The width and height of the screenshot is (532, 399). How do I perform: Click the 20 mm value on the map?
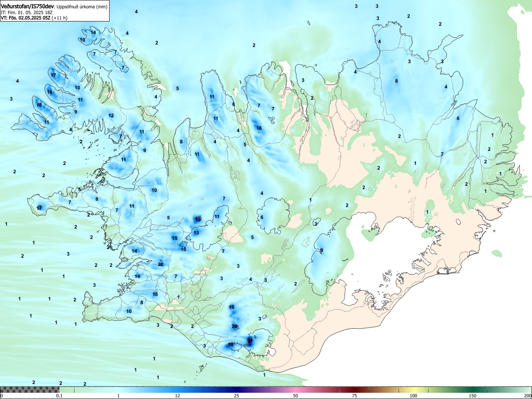pos(234,326)
